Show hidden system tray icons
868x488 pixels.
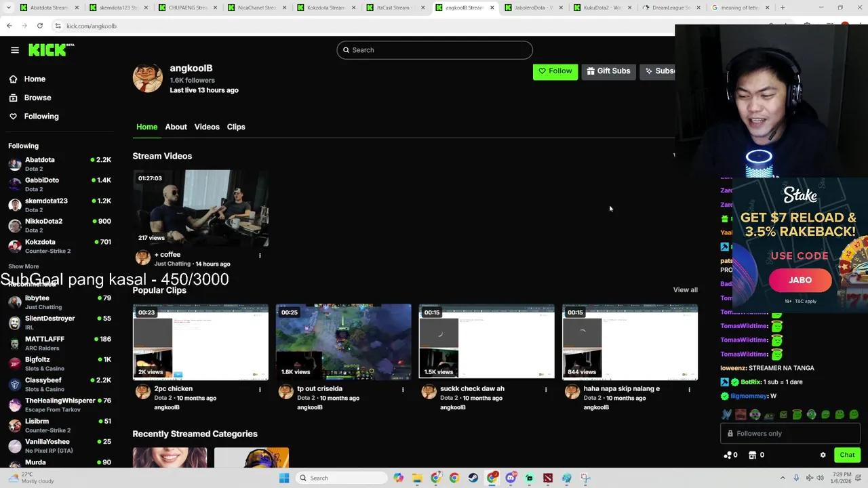(x=783, y=479)
